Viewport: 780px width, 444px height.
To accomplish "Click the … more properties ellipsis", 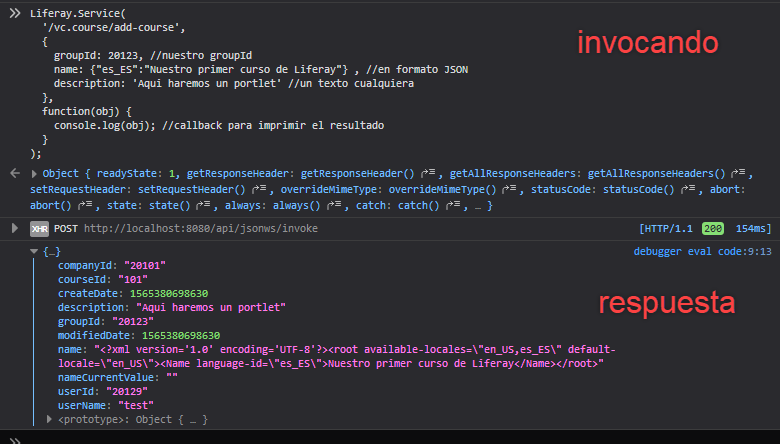I will click(x=478, y=205).
